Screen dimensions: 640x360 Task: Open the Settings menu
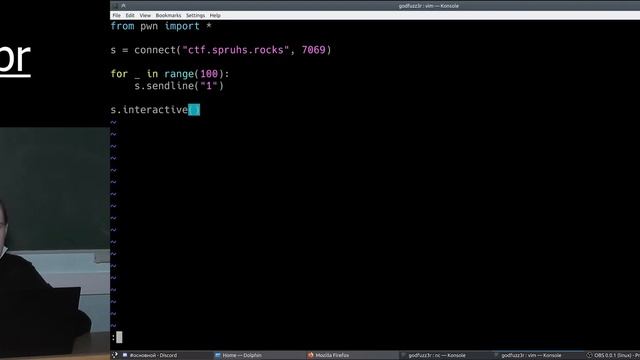[196, 16]
